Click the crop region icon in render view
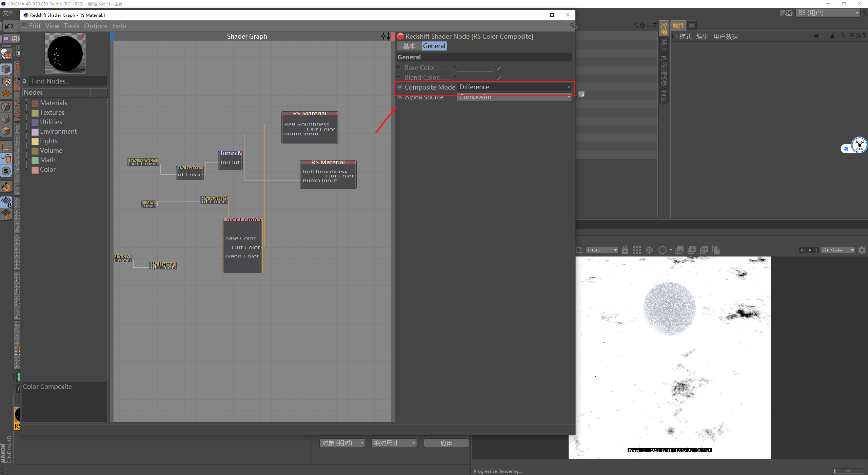 coord(579,250)
